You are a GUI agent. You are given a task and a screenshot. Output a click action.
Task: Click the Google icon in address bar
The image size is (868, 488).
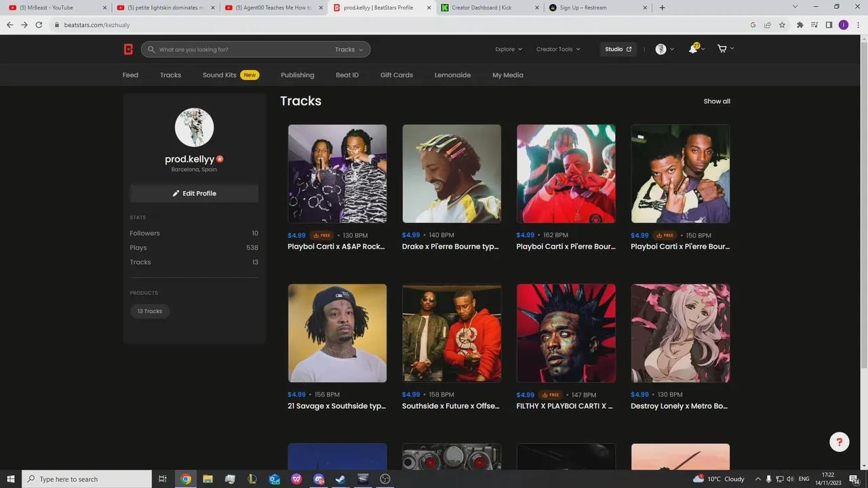point(753,25)
